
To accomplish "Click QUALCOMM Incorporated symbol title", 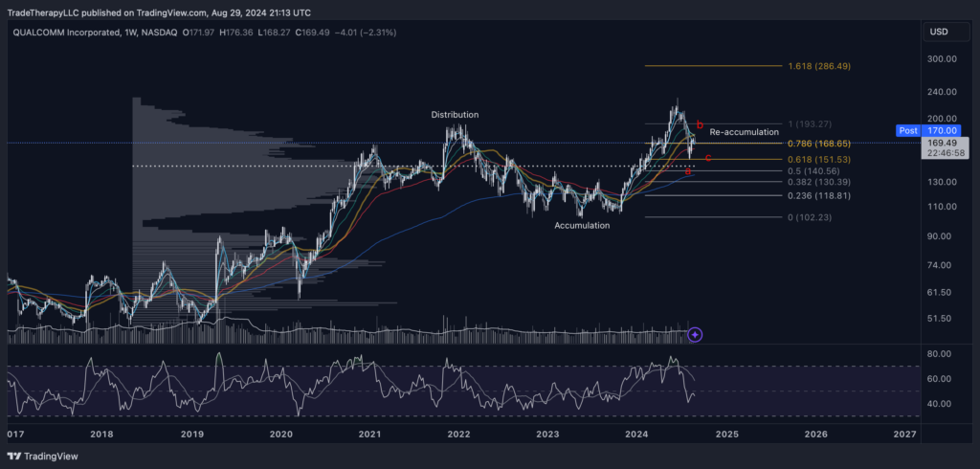I will tap(73, 33).
